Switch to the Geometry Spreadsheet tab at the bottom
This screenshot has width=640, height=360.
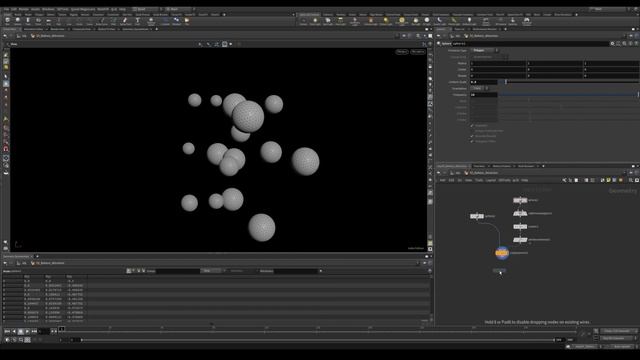[16, 256]
